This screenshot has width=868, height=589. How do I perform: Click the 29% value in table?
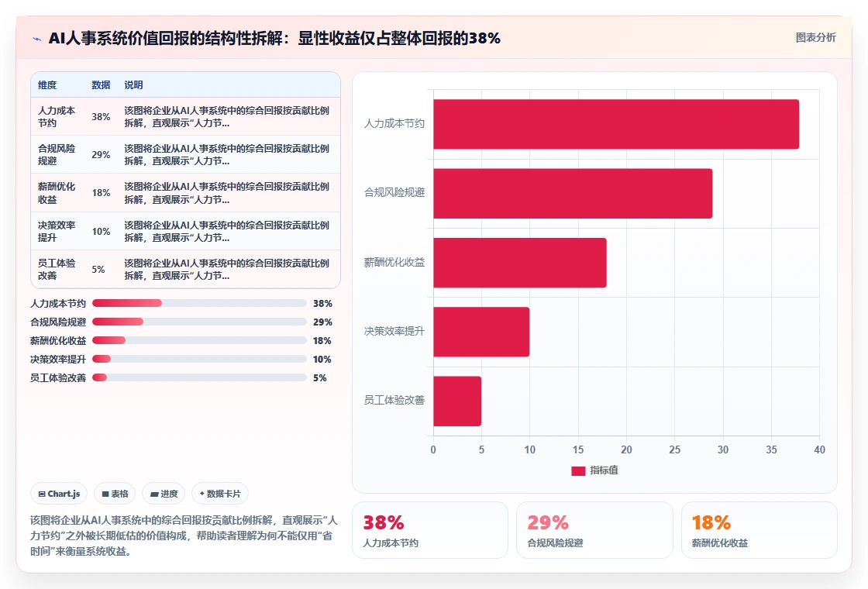point(101,154)
